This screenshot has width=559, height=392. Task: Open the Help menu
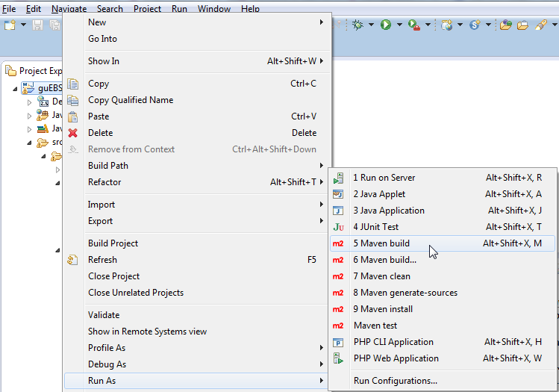click(250, 8)
